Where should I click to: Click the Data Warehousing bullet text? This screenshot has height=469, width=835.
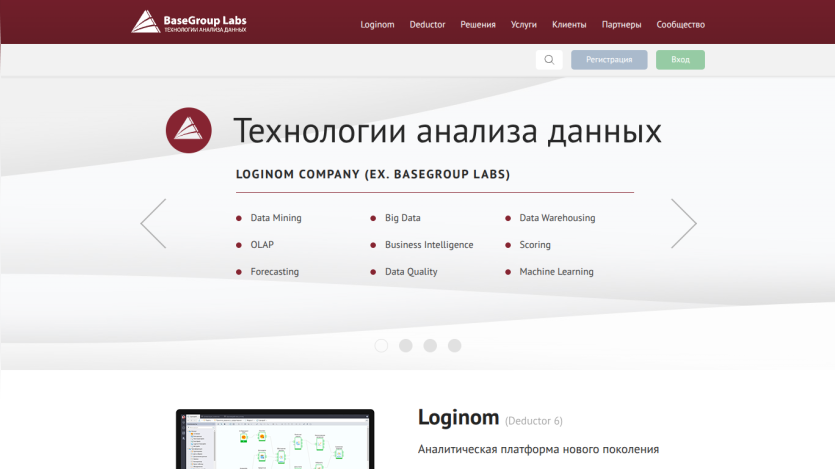(558, 218)
